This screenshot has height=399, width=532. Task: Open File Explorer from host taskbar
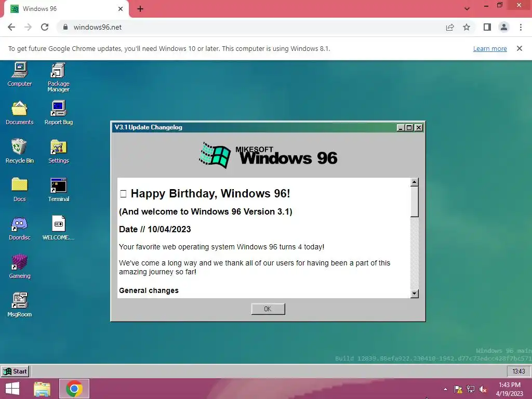point(42,389)
